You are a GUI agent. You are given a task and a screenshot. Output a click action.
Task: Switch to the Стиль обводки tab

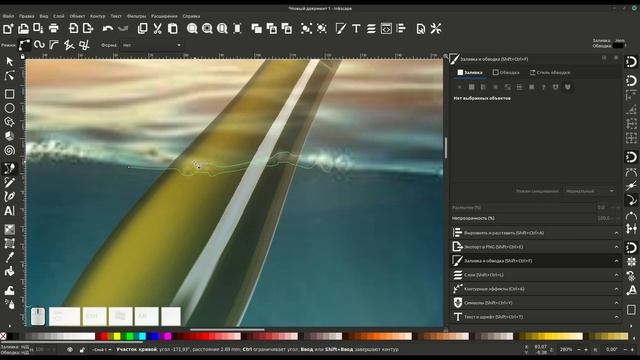pos(550,73)
